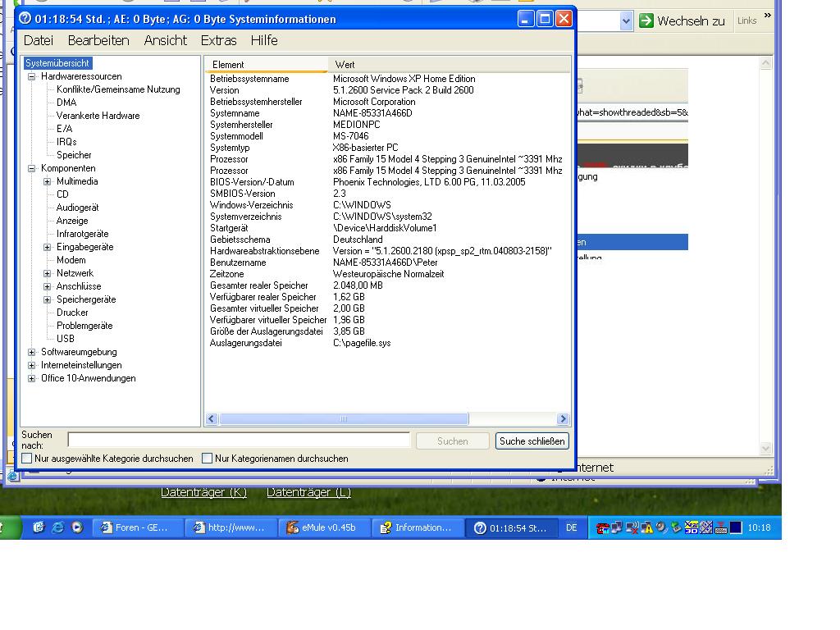Open the Extras menu
The height and width of the screenshot is (630, 840).
(x=218, y=40)
